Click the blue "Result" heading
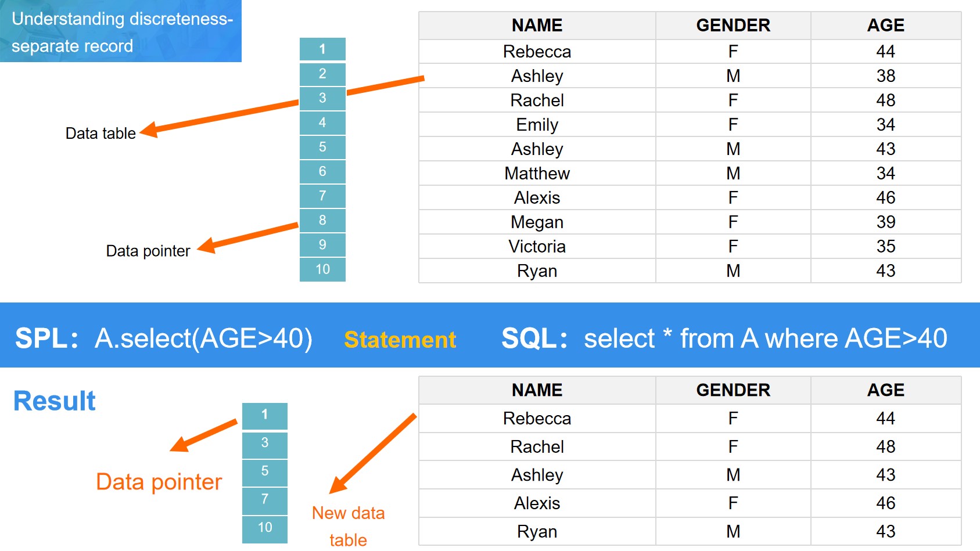This screenshot has width=980, height=551. click(x=55, y=401)
